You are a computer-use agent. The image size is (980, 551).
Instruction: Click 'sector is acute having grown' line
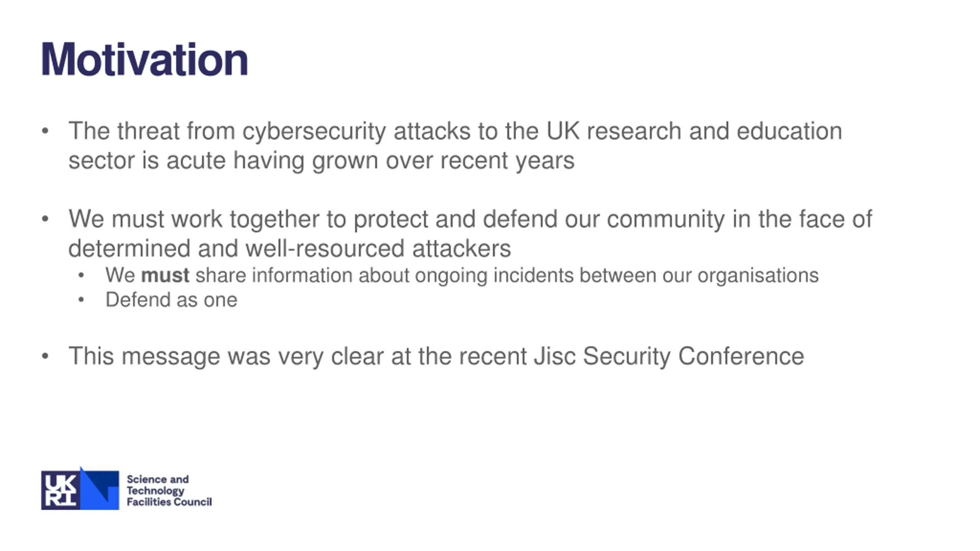(x=321, y=161)
